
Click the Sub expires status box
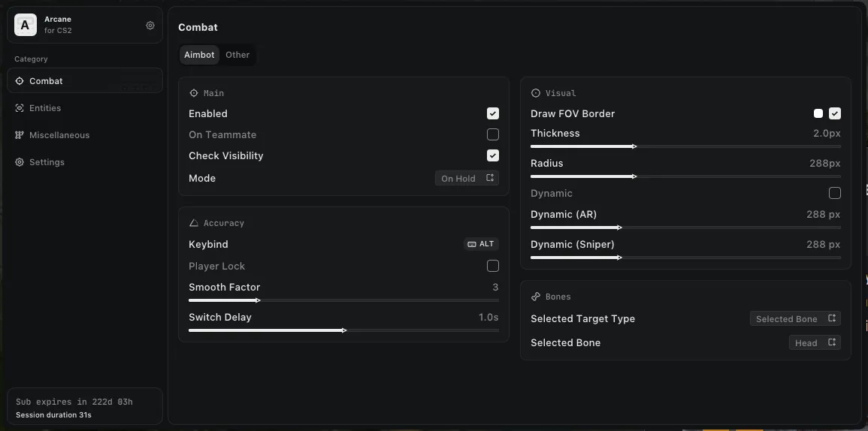[85, 408]
